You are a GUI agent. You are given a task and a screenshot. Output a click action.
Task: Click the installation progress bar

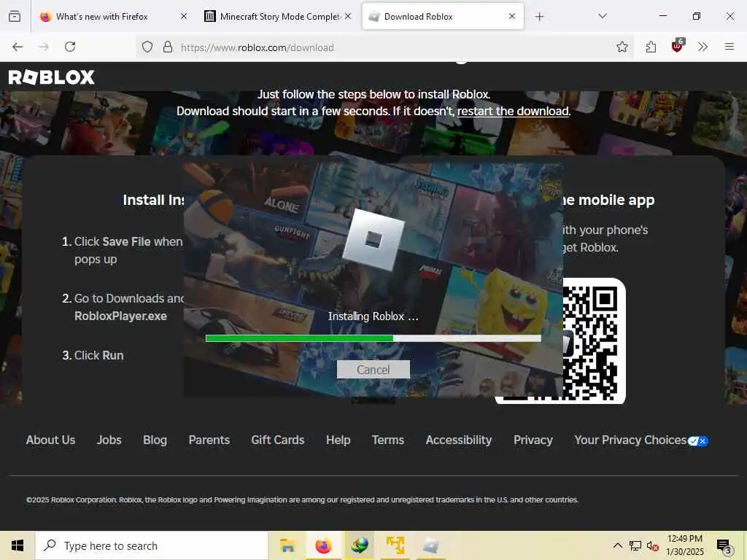[x=373, y=338]
